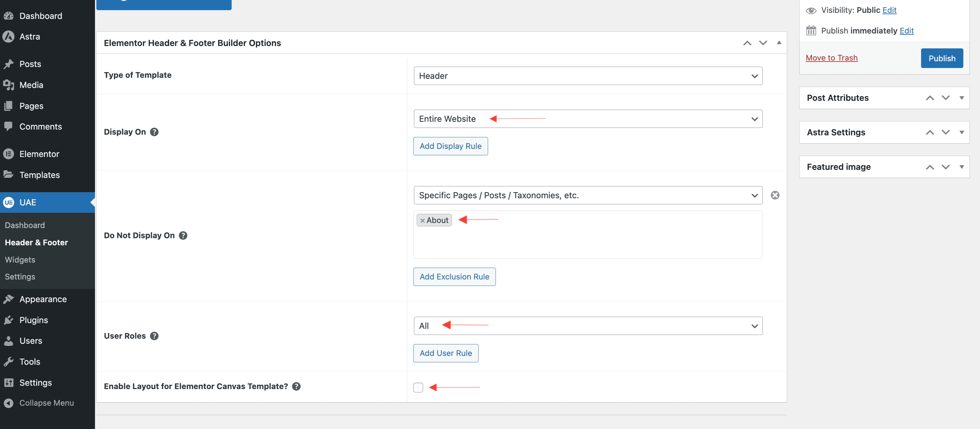The image size is (980, 429).
Task: Remove the exclusion rule with the X circle icon
Action: click(775, 195)
